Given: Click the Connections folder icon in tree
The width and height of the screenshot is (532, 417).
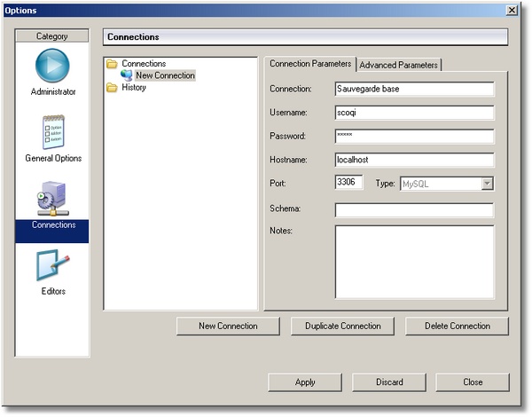Looking at the screenshot, I should pos(112,64).
